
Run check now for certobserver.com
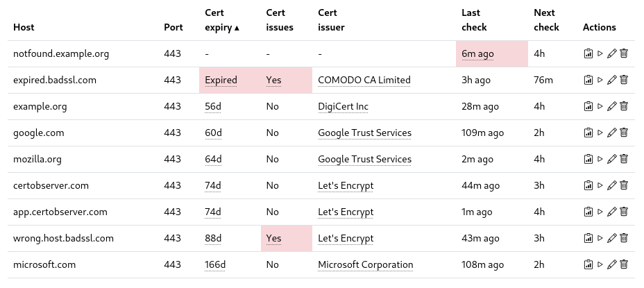600,185
